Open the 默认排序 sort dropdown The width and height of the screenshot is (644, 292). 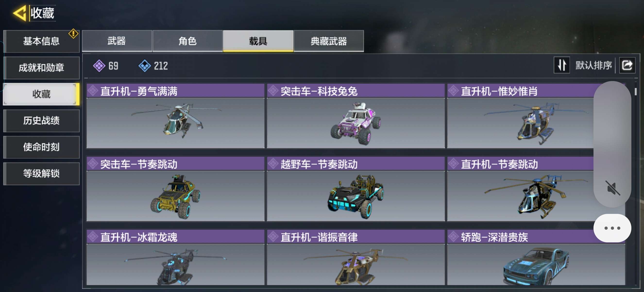(593, 65)
